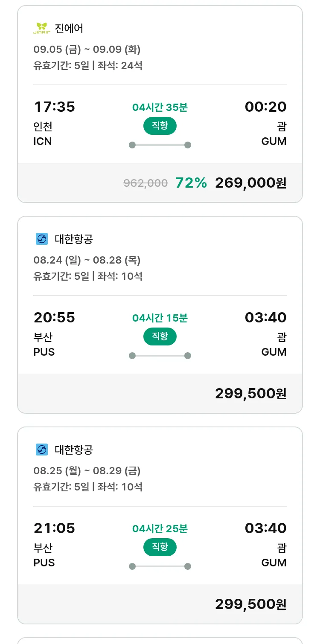Select 299,500원 fare for 08.25 departure
320x644 pixels.
pyautogui.click(x=250, y=604)
